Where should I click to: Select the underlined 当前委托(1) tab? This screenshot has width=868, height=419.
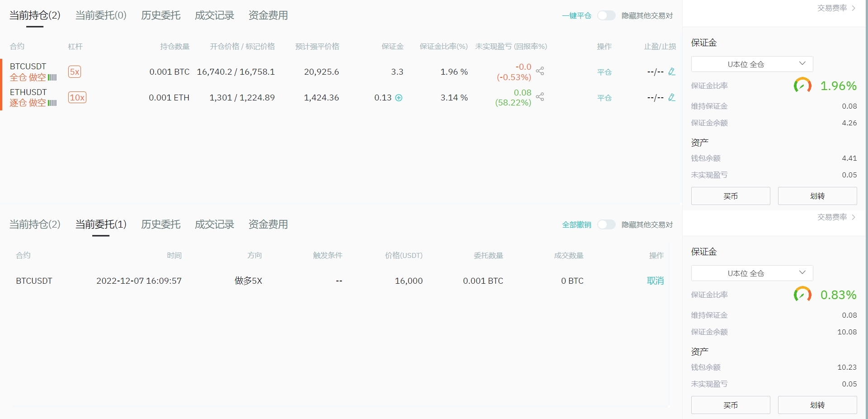[x=101, y=224]
